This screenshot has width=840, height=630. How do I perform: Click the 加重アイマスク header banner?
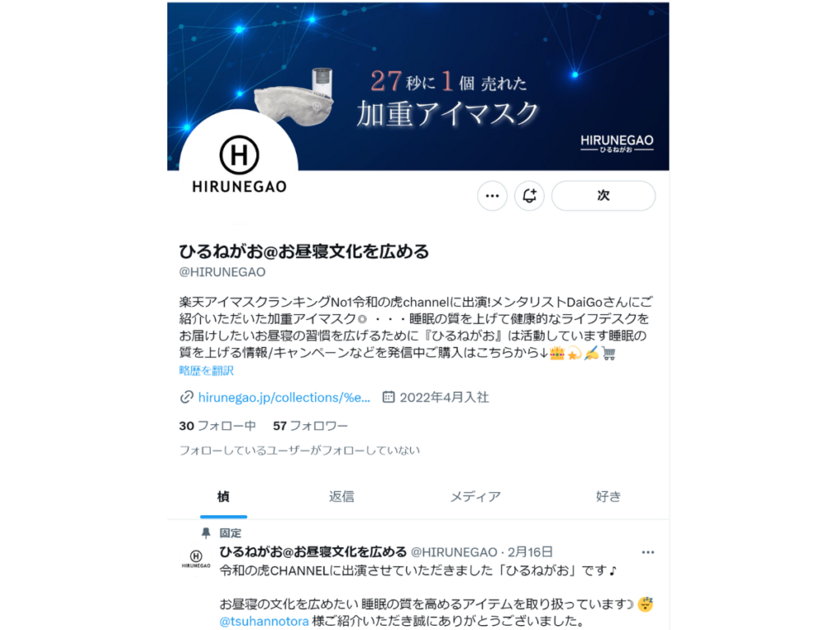click(418, 86)
